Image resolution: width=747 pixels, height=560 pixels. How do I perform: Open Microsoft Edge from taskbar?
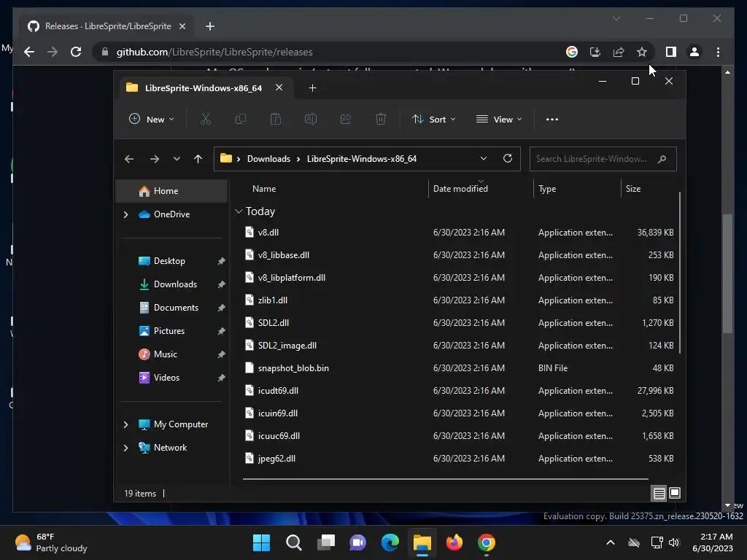point(390,542)
